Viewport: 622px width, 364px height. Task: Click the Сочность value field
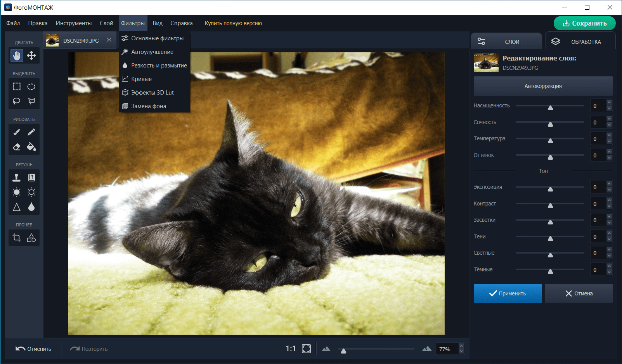pyautogui.click(x=598, y=122)
